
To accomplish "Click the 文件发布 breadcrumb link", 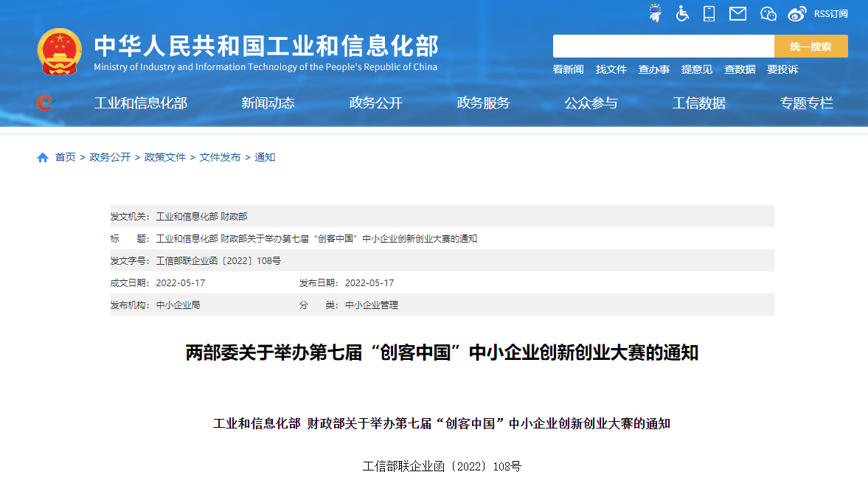I will [x=220, y=157].
